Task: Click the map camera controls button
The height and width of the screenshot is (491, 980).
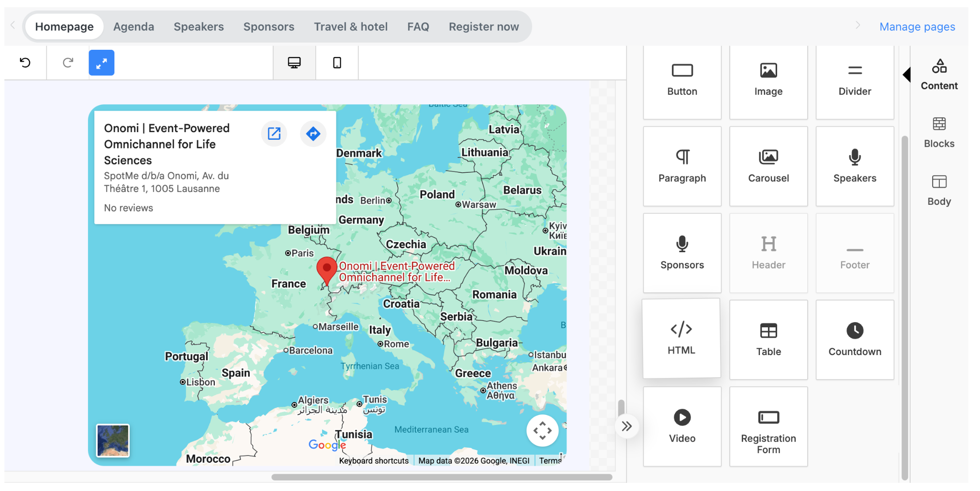Action: coord(543,430)
